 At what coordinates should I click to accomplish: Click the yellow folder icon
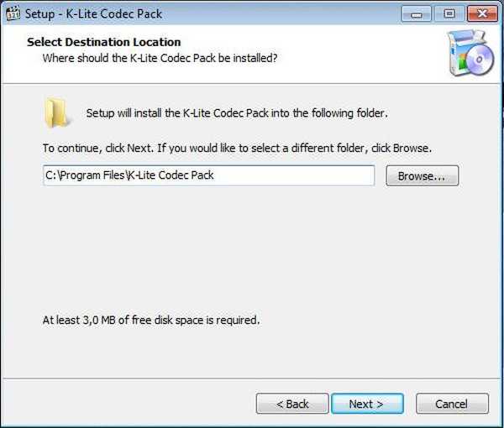56,113
